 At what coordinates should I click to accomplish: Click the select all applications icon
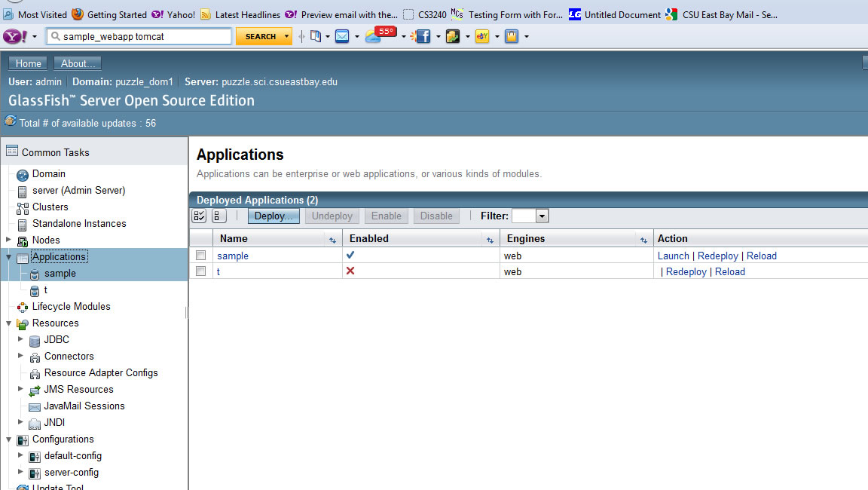click(x=198, y=216)
